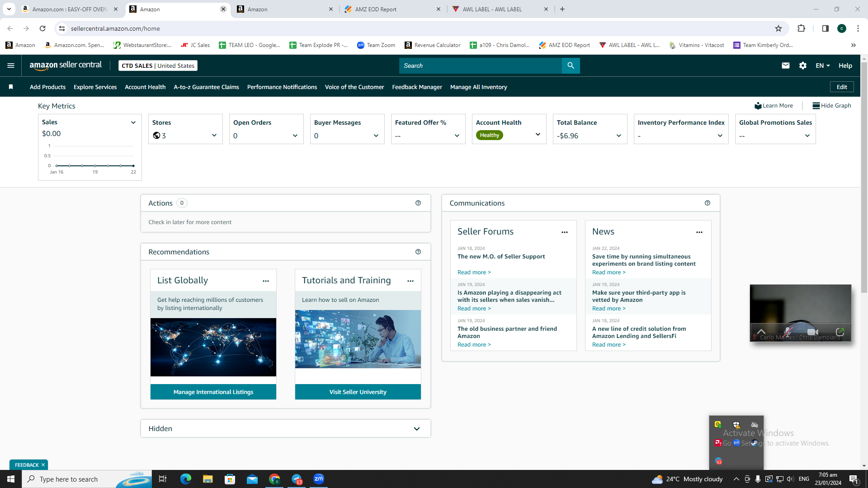
Task: Expand the Buyer Messages dropdown
Action: tap(376, 136)
